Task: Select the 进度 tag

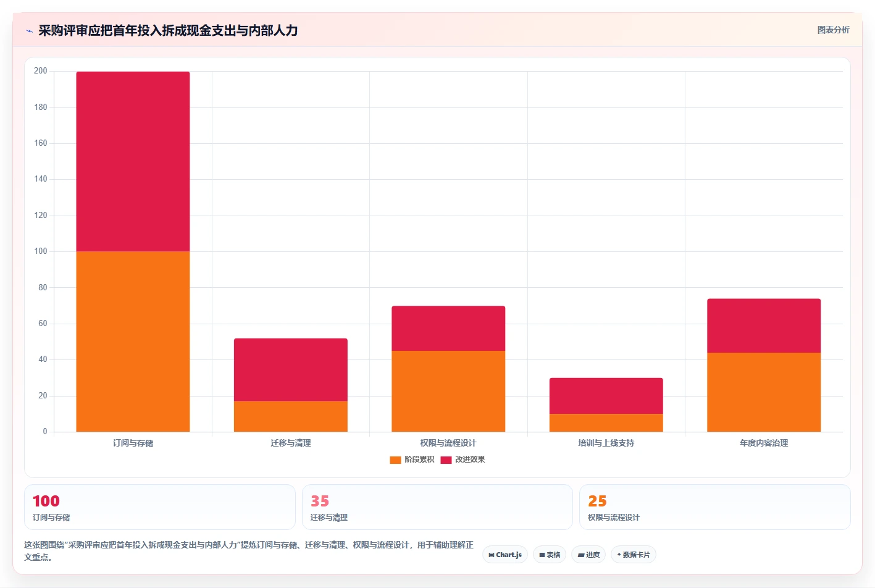Action: click(x=588, y=555)
